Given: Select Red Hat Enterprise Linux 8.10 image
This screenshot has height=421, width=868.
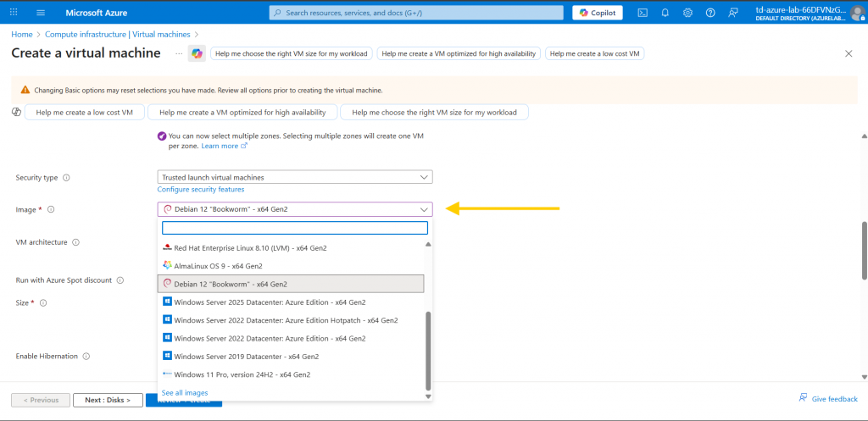Looking at the screenshot, I should point(291,248).
